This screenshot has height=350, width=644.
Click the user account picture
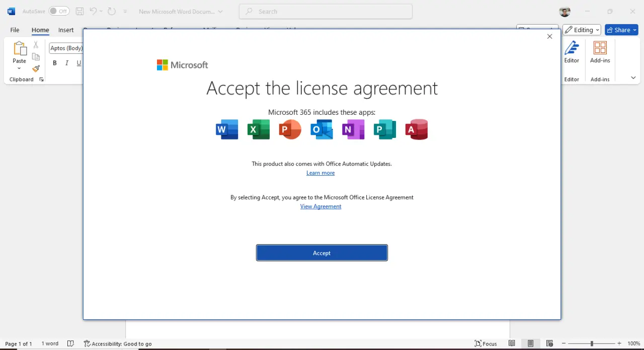pyautogui.click(x=565, y=11)
